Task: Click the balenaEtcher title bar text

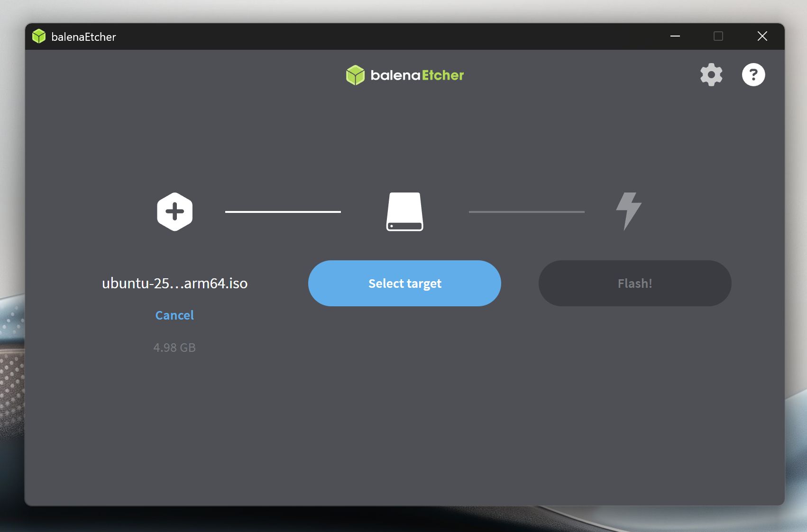Action: (x=83, y=37)
